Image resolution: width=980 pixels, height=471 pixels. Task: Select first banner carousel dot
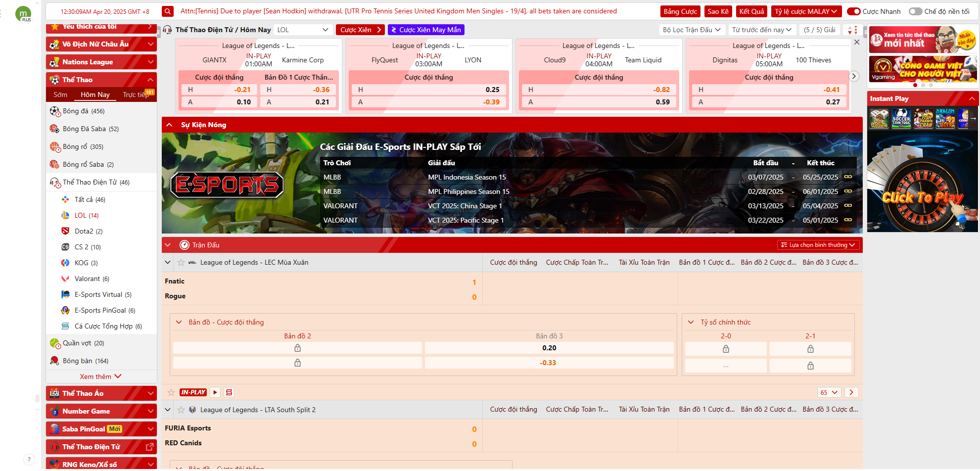tap(915, 85)
